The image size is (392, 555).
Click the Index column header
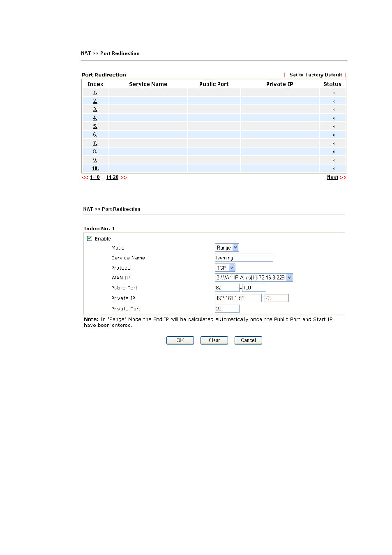pyautogui.click(x=95, y=84)
